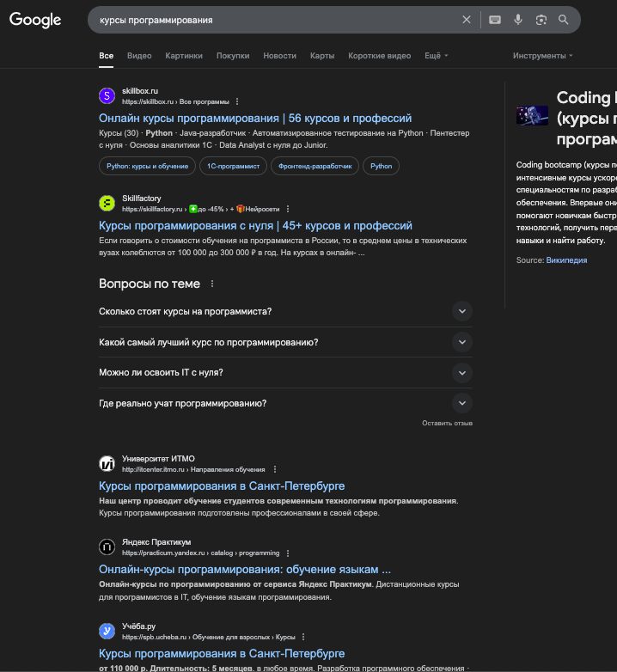Viewport: 617px width, 672px height.
Task: Open the Google logo homepage
Action: pyautogui.click(x=35, y=20)
